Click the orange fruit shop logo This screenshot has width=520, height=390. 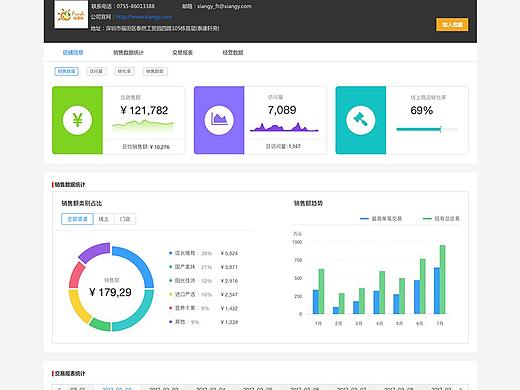(71, 15)
